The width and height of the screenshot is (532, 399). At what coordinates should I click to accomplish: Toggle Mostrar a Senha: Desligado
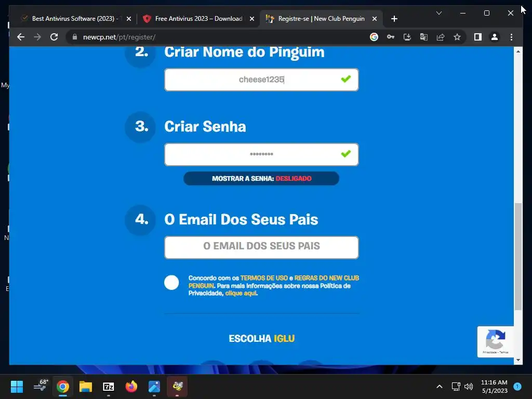(x=261, y=179)
